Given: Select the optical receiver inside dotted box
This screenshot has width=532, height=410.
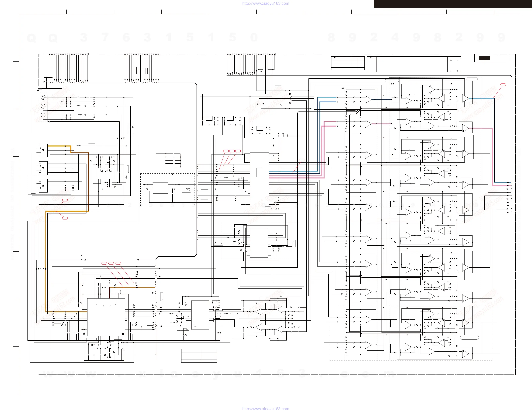Looking at the screenshot, I should (43, 186).
